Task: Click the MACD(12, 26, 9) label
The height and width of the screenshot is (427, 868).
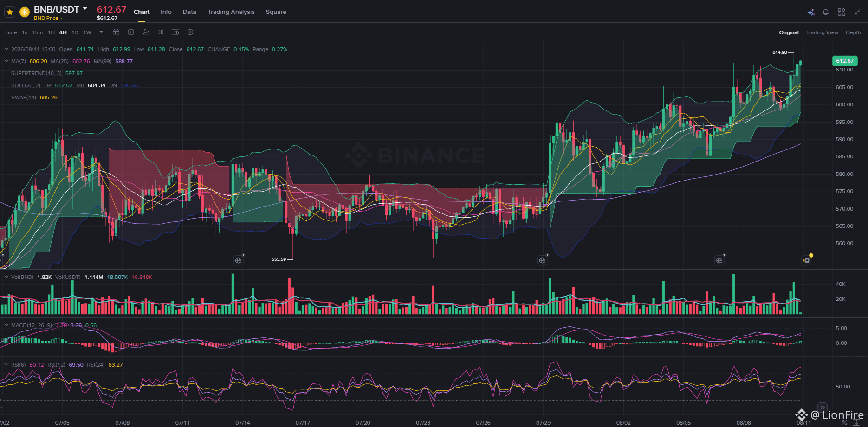Action: 32,325
